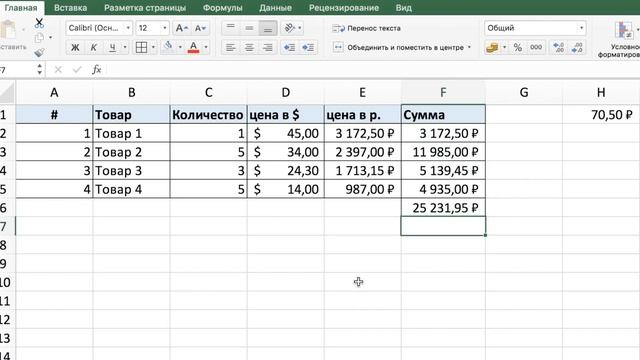The height and width of the screenshot is (360, 640).
Task: Click the name box stepper arrows
Action: pos(39,69)
